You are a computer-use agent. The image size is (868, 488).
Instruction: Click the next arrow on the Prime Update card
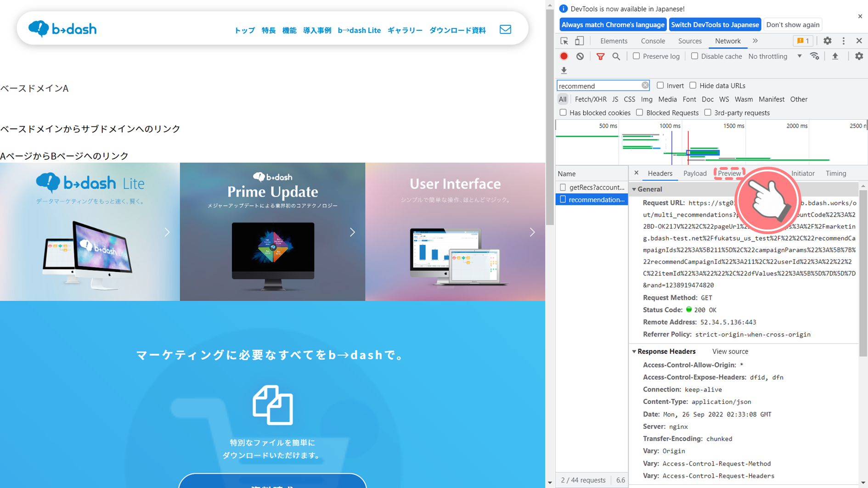click(352, 232)
